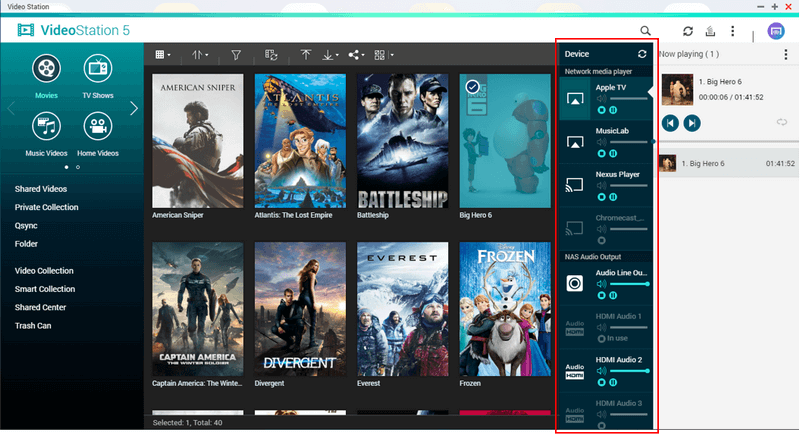The image size is (800, 436).
Task: Switch to second category page dot
Action: click(78, 167)
